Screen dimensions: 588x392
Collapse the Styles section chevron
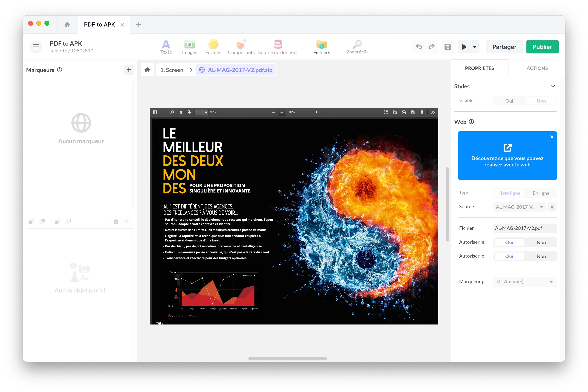pyautogui.click(x=553, y=86)
